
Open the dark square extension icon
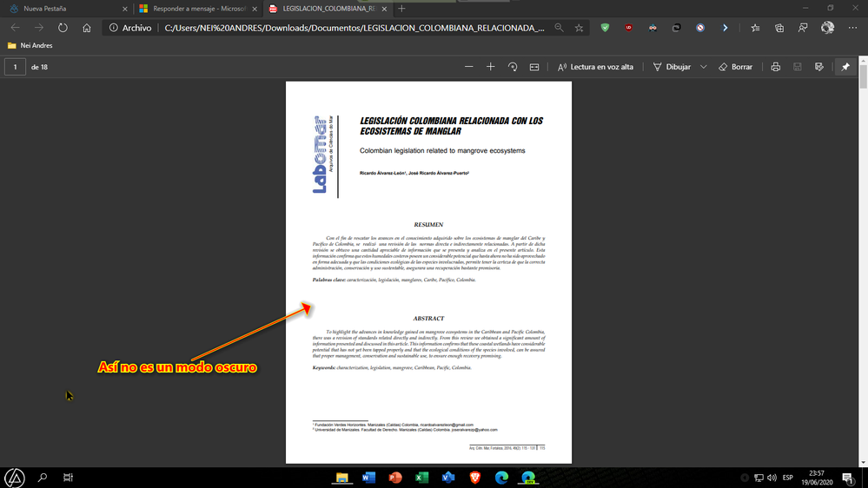pyautogui.click(x=677, y=28)
